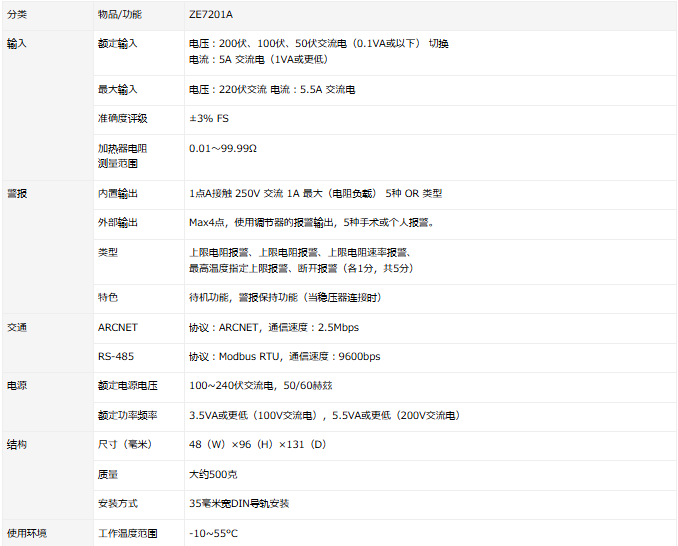Click the 最大输入 row label

point(118,89)
